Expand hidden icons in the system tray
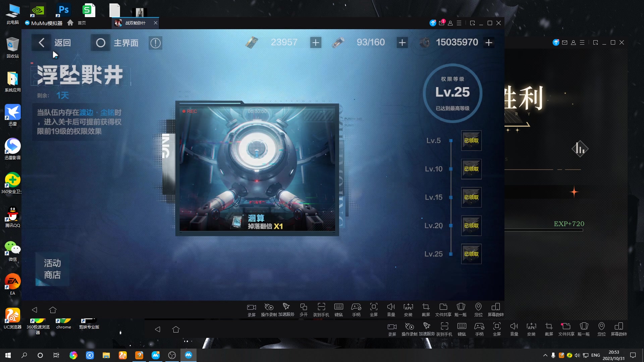The image size is (644, 362). click(x=545, y=355)
